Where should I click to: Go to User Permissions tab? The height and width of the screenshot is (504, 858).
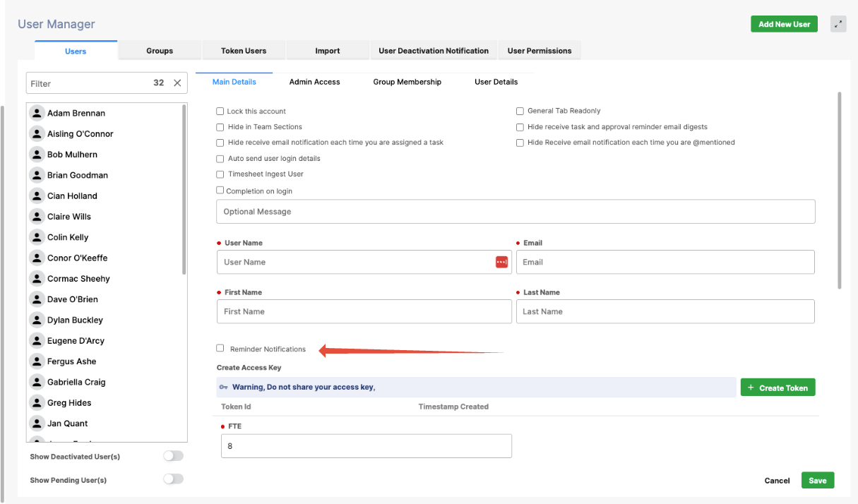pyautogui.click(x=540, y=50)
